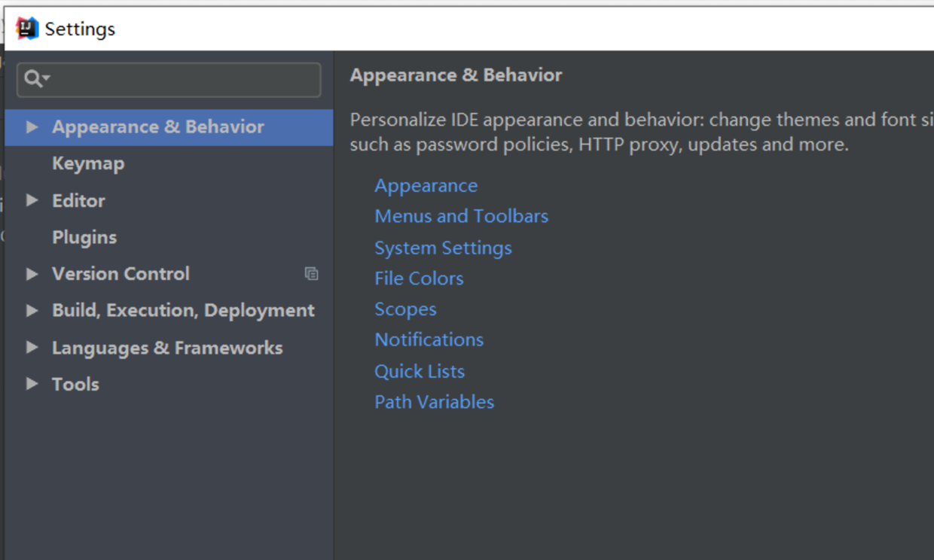Click the Version Control project-level copy icon
The width and height of the screenshot is (934, 560).
[311, 274]
